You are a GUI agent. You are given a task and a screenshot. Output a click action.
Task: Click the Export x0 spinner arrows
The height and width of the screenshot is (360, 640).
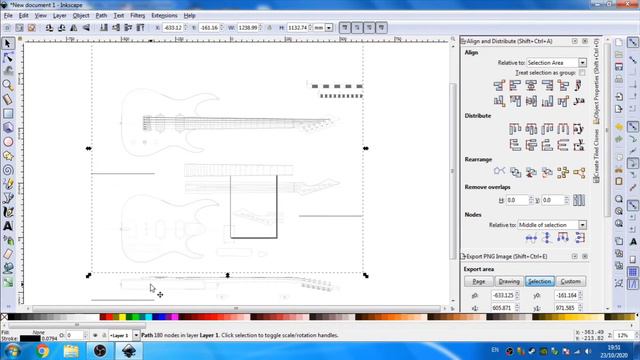click(517, 295)
